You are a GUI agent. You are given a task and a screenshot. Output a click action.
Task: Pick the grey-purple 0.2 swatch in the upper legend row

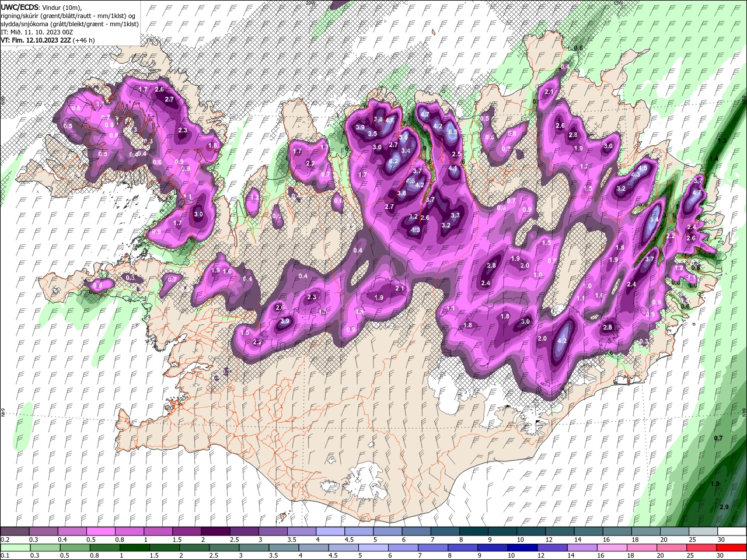(15, 531)
